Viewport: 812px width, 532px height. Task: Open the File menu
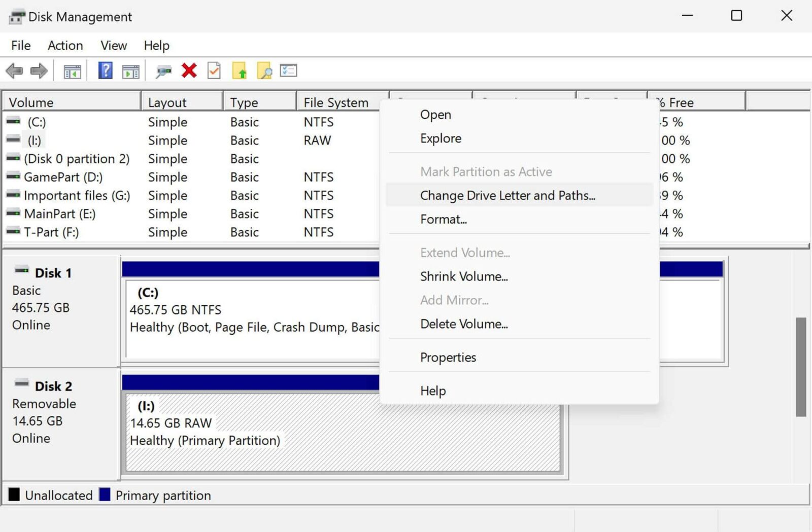[20, 46]
